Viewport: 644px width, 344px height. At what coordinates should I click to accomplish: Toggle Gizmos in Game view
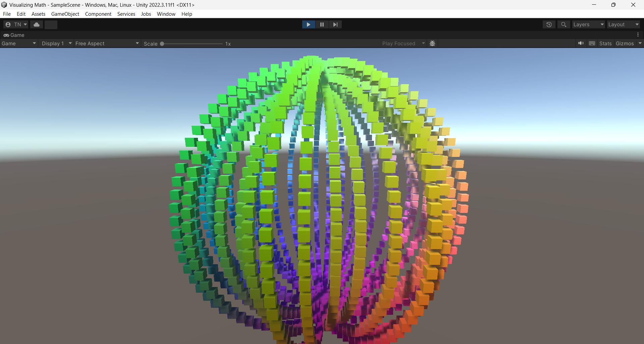[625, 44]
